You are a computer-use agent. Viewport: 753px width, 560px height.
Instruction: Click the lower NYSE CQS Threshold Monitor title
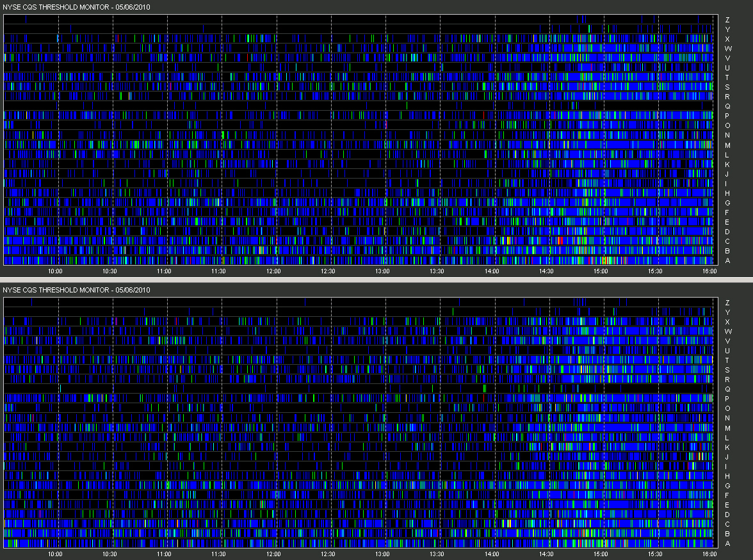pos(76,290)
